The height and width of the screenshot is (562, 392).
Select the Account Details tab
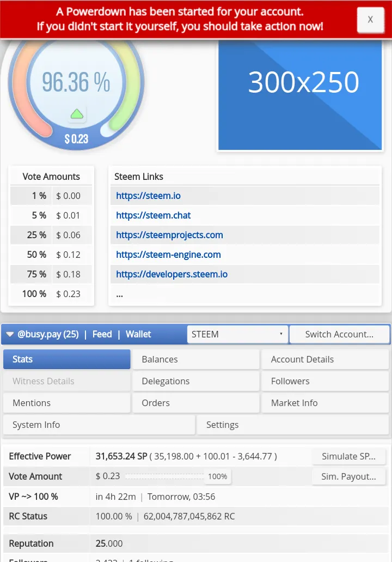click(325, 359)
